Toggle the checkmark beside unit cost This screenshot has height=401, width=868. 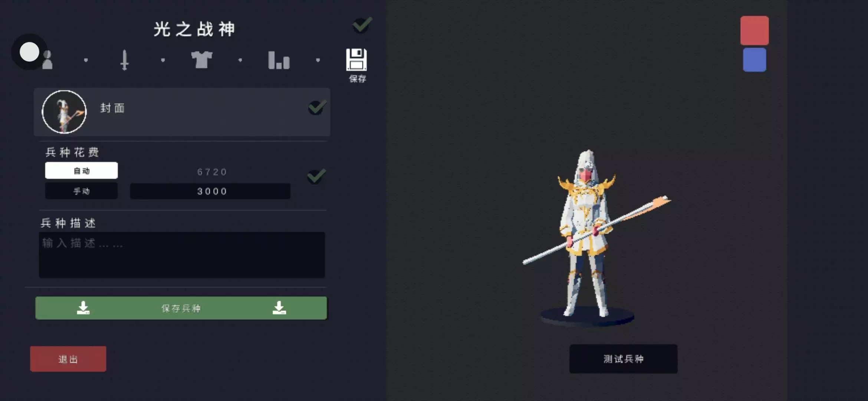tap(316, 176)
